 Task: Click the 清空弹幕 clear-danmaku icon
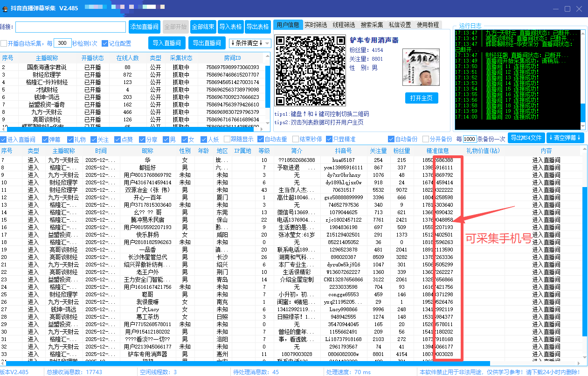pyautogui.click(x=565, y=138)
